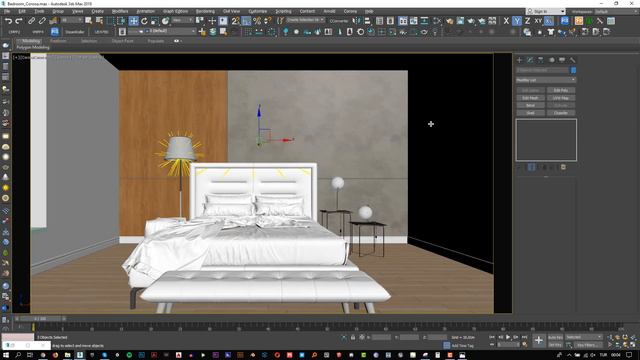
Task: Open the Customize menu
Action: point(258,11)
